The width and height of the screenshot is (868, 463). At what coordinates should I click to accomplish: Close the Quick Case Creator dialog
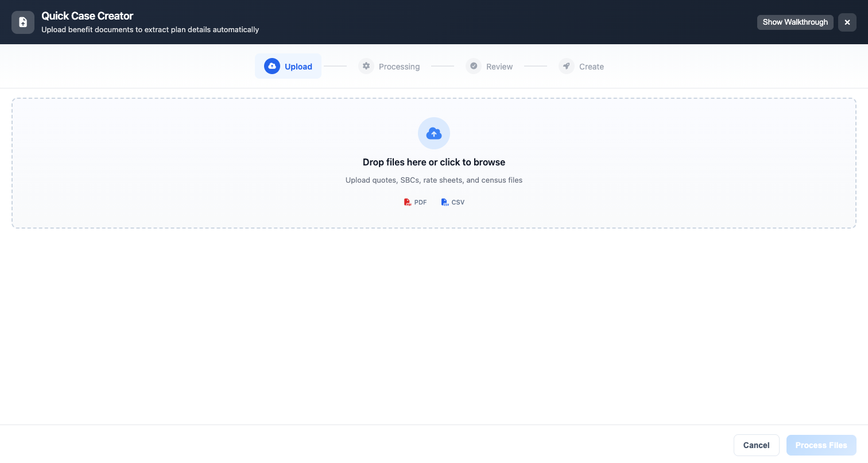coord(847,22)
